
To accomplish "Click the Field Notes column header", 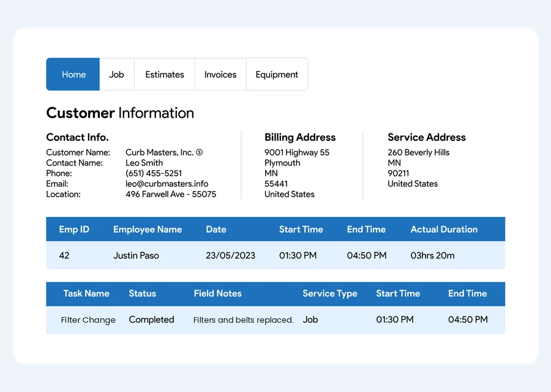I will click(217, 293).
